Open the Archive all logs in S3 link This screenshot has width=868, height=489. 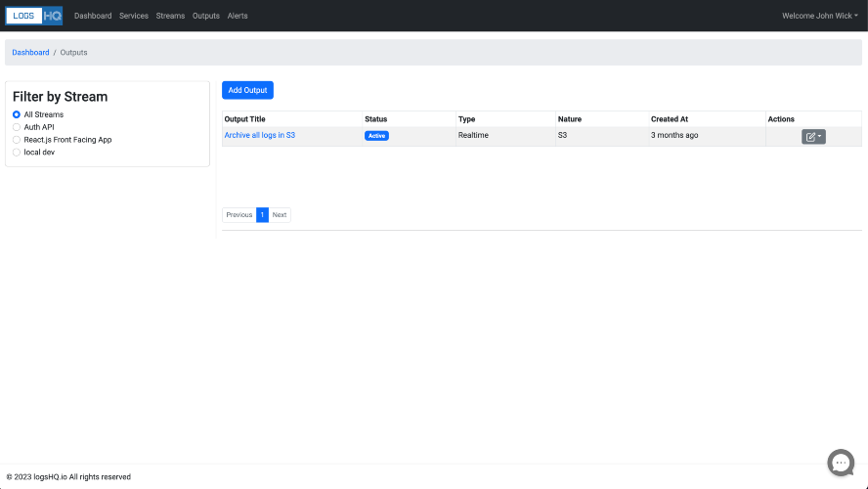pyautogui.click(x=260, y=135)
